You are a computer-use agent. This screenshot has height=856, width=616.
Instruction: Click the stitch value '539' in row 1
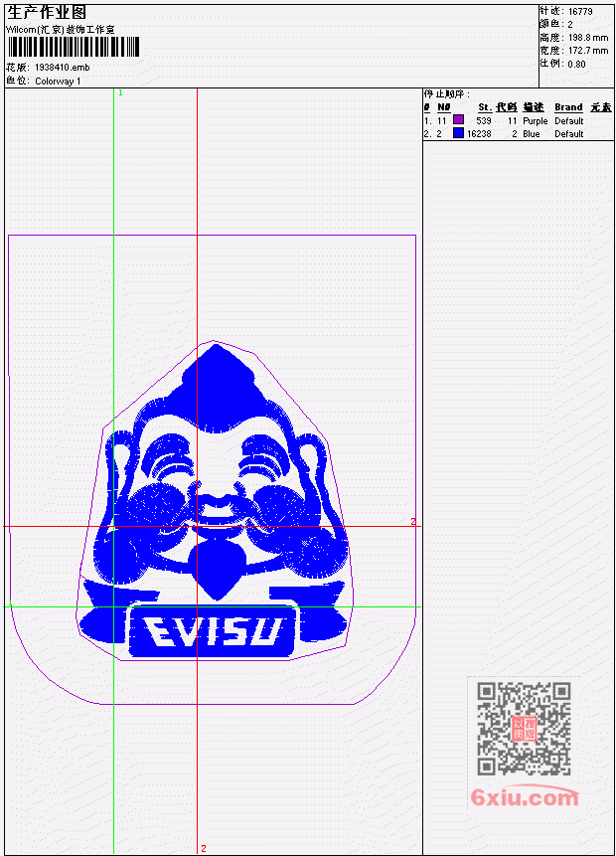(484, 120)
